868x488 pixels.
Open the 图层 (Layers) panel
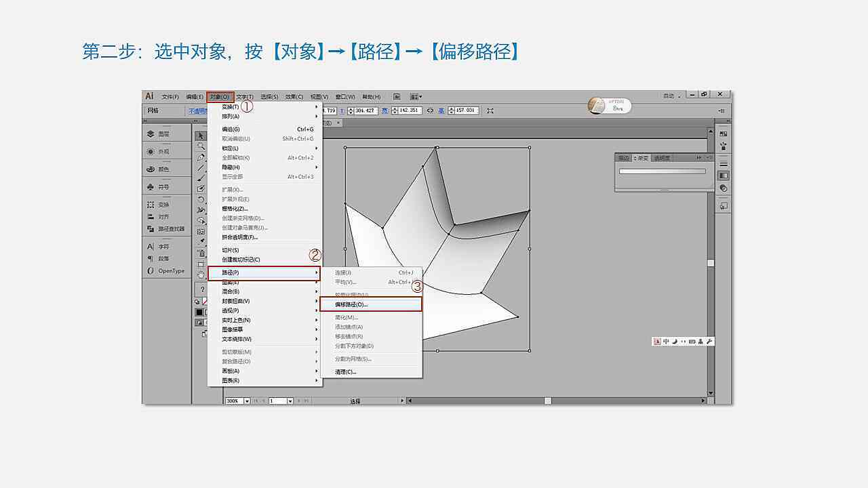pyautogui.click(x=159, y=134)
